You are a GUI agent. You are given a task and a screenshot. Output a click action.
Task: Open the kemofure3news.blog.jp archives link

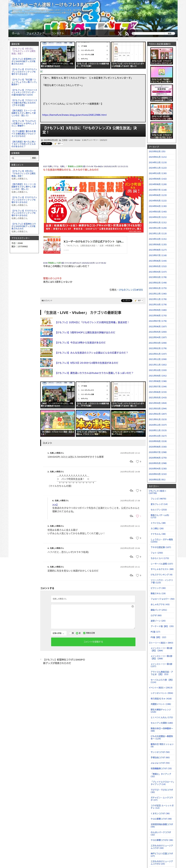(x=74, y=115)
